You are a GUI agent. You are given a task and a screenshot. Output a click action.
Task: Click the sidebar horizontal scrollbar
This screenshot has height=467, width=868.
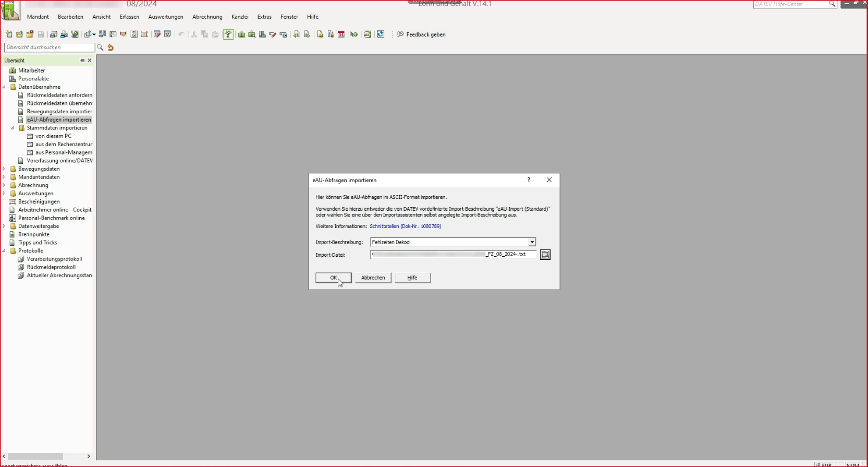coord(35,456)
